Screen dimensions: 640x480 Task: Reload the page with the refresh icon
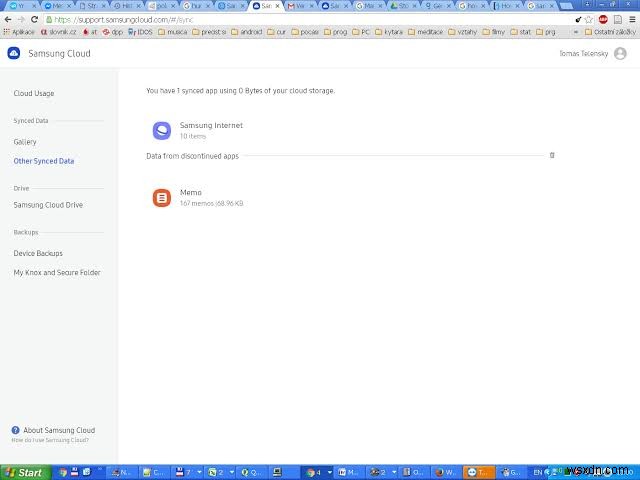click(x=35, y=20)
